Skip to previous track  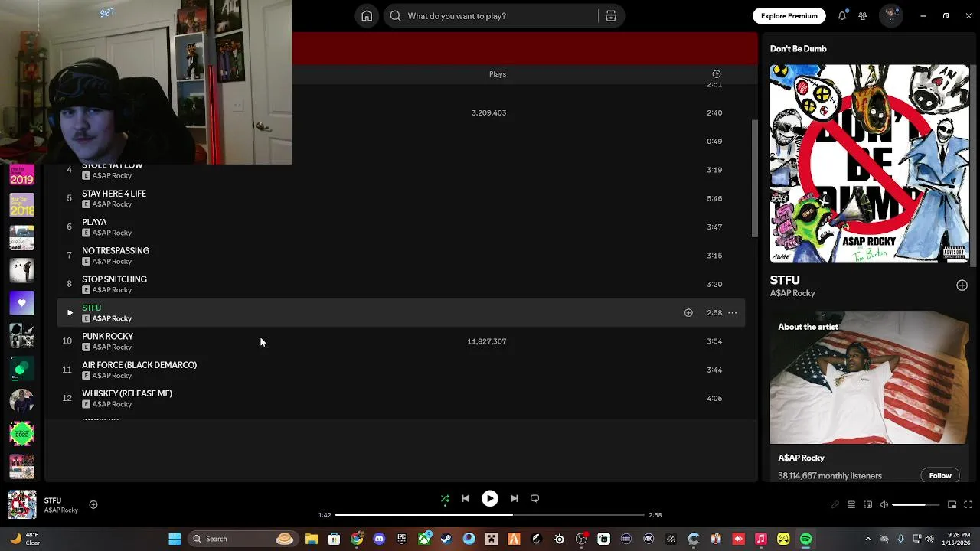point(465,499)
